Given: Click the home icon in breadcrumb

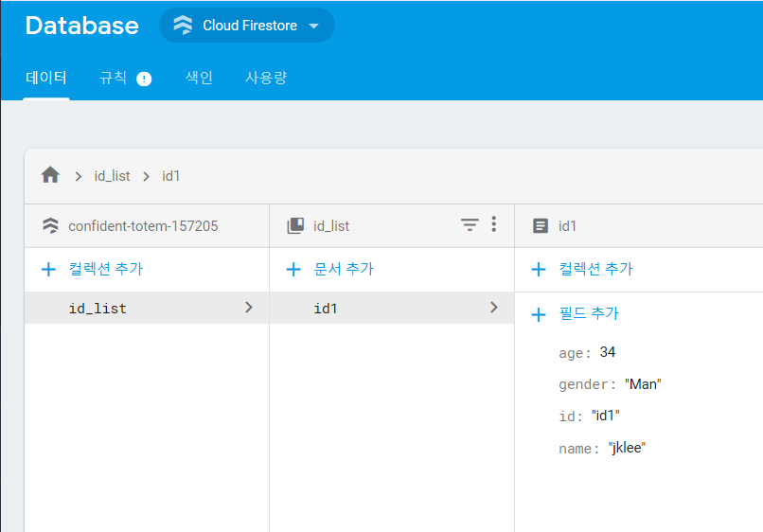Looking at the screenshot, I should pyautogui.click(x=50, y=175).
